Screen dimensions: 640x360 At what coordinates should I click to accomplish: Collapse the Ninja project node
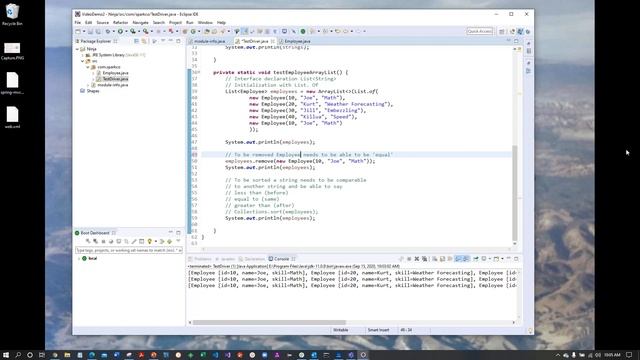pos(78,49)
